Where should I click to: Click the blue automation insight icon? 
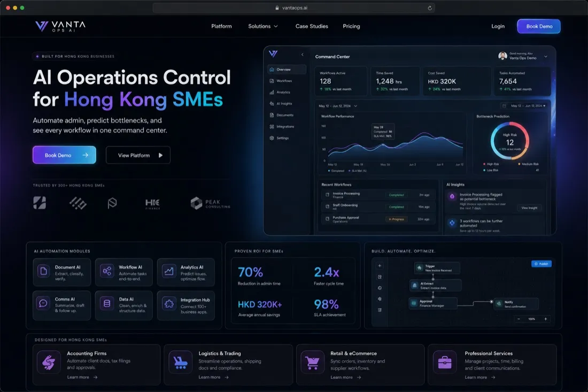pos(452,223)
